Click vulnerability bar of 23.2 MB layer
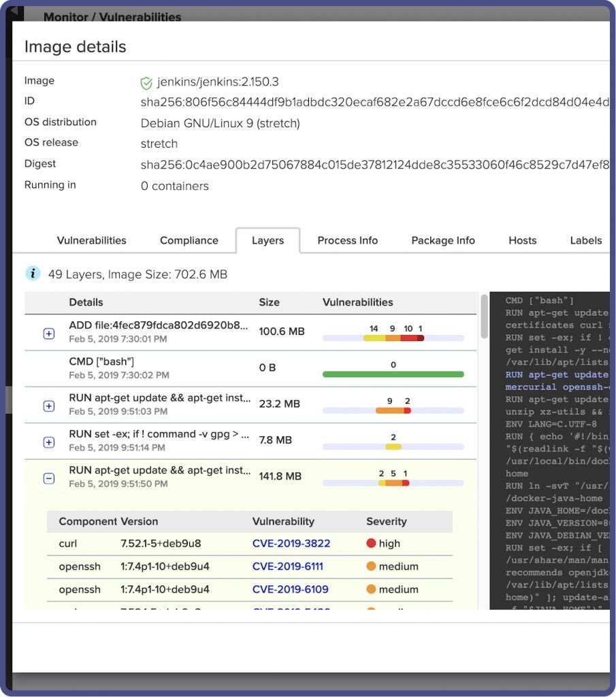Screen dimensions: 616x697 393,410
